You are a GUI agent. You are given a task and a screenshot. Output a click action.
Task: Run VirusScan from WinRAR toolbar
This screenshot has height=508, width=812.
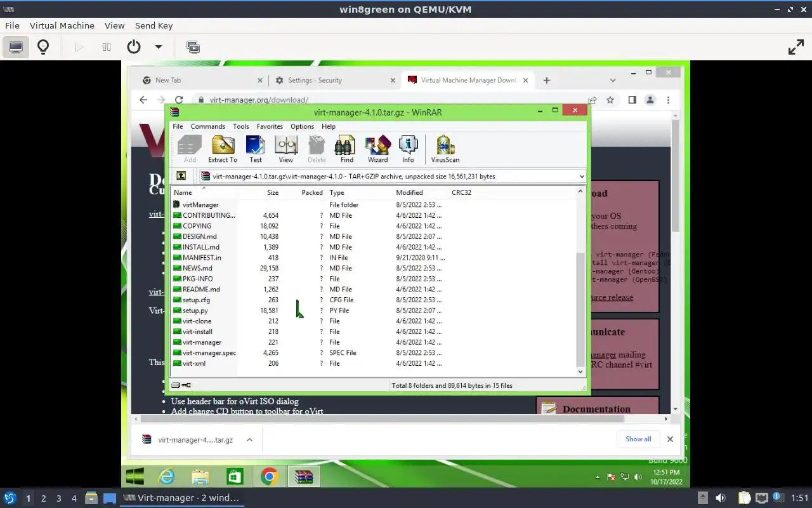445,149
